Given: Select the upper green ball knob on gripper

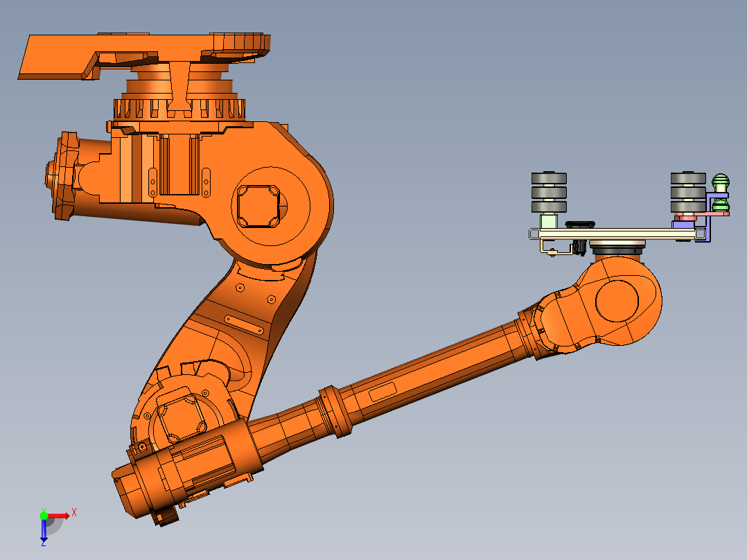Looking at the screenshot, I should [x=721, y=182].
